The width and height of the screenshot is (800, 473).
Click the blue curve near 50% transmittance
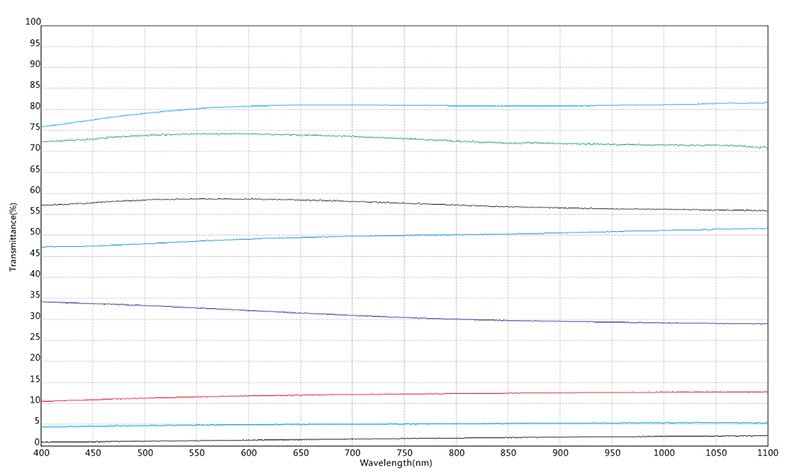pos(400,236)
